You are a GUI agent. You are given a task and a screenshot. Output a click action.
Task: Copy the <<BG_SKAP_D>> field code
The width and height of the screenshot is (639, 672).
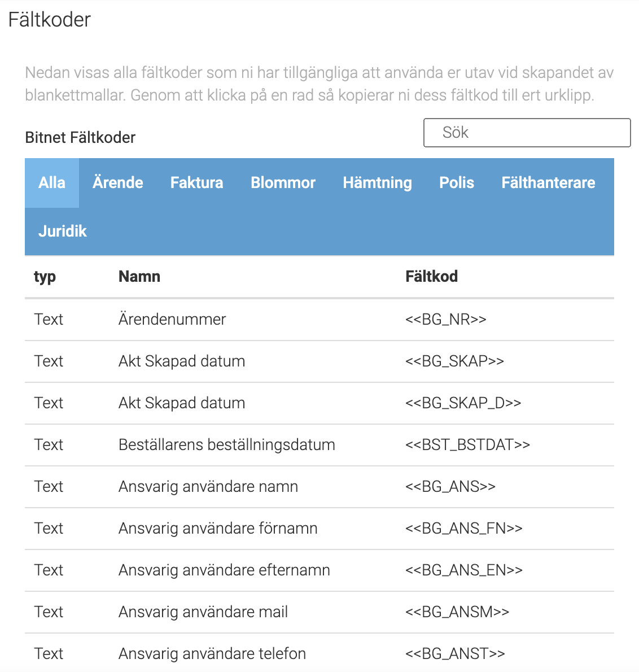(x=319, y=403)
